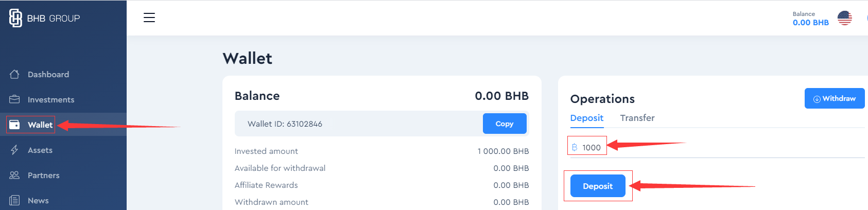Click the Withdraw button
This screenshot has height=210, width=868.
835,98
